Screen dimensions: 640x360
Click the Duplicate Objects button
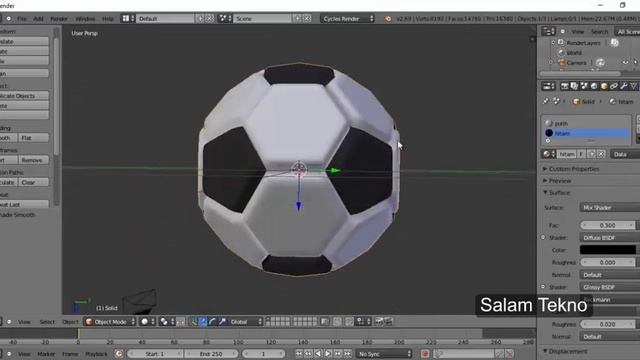point(24,96)
